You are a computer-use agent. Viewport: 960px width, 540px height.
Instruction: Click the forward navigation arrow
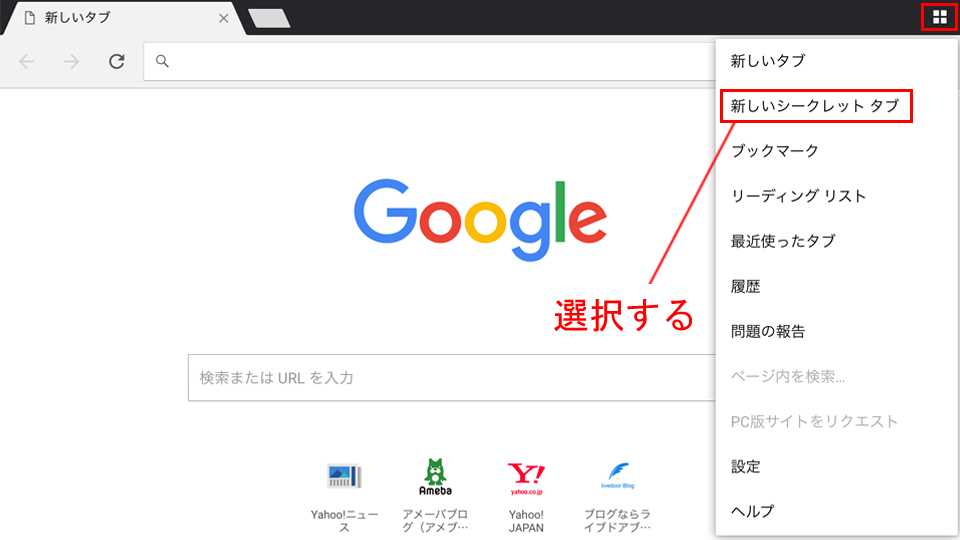[x=72, y=61]
